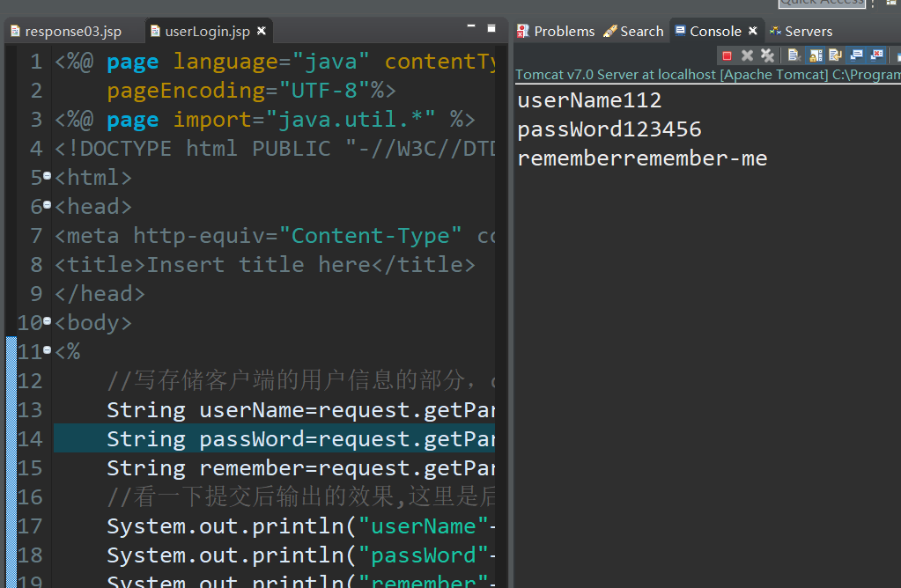901x588 pixels.
Task: Maximize the editor area
Action: pyautogui.click(x=491, y=28)
